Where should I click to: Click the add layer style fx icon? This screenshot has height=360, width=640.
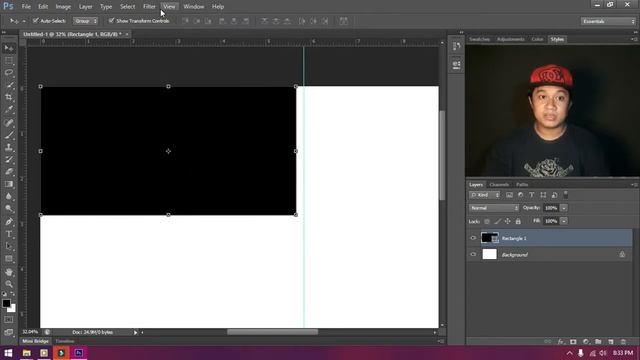(x=560, y=341)
